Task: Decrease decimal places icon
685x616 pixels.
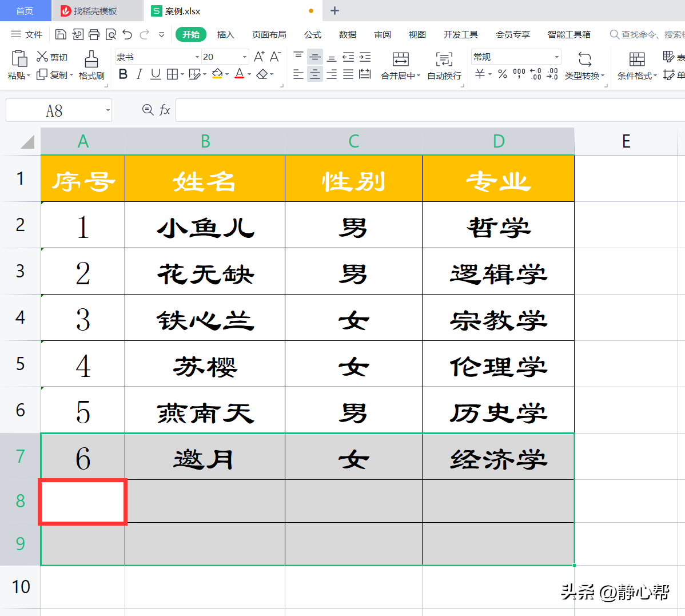Action: coord(552,74)
